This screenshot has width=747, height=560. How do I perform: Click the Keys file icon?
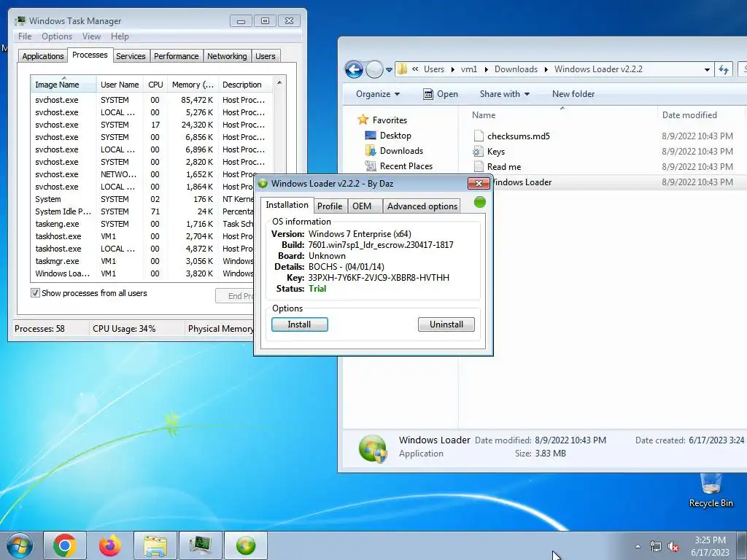point(478,152)
